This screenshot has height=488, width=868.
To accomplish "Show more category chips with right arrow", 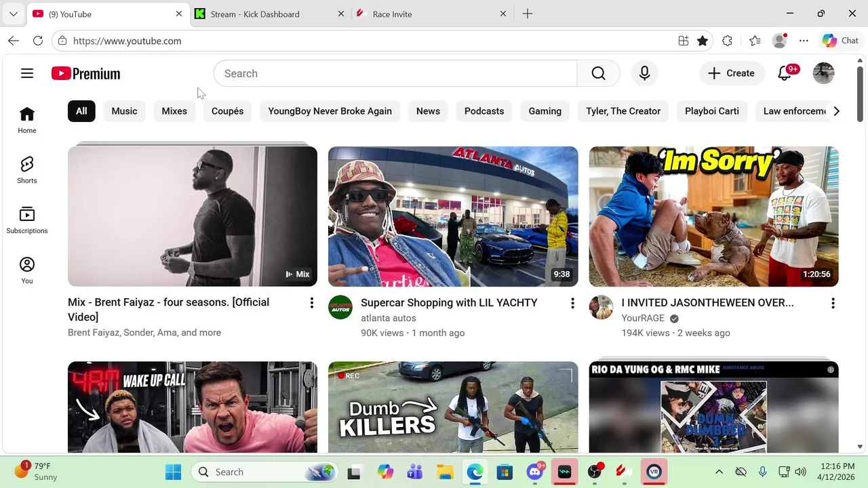I will click(x=836, y=111).
